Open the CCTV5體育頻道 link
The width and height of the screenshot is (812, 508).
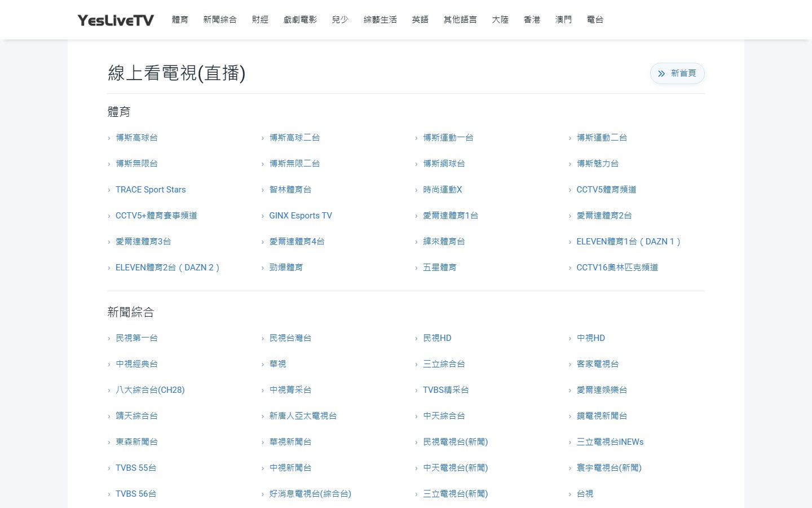click(606, 190)
